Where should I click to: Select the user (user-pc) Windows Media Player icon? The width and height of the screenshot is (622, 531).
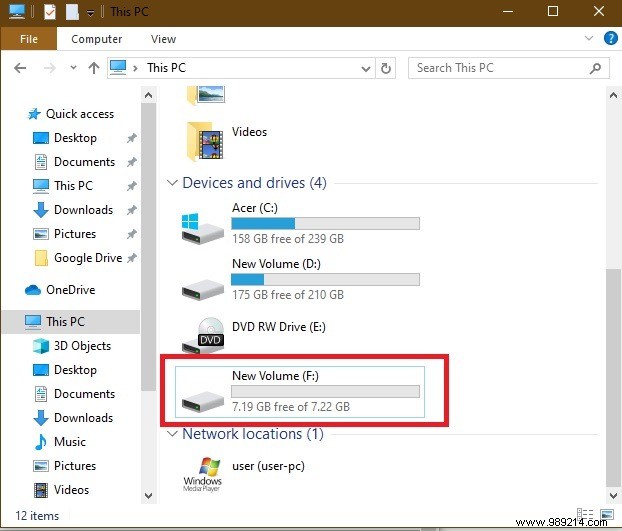(202, 474)
